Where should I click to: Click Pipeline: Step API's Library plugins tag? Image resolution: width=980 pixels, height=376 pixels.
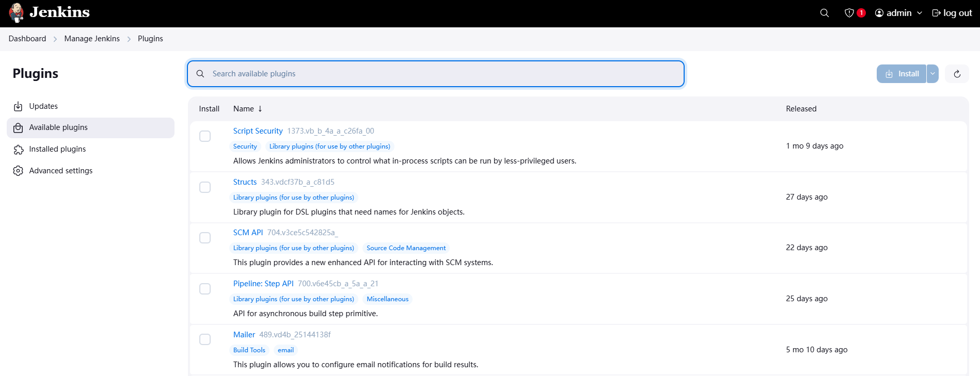294,299
